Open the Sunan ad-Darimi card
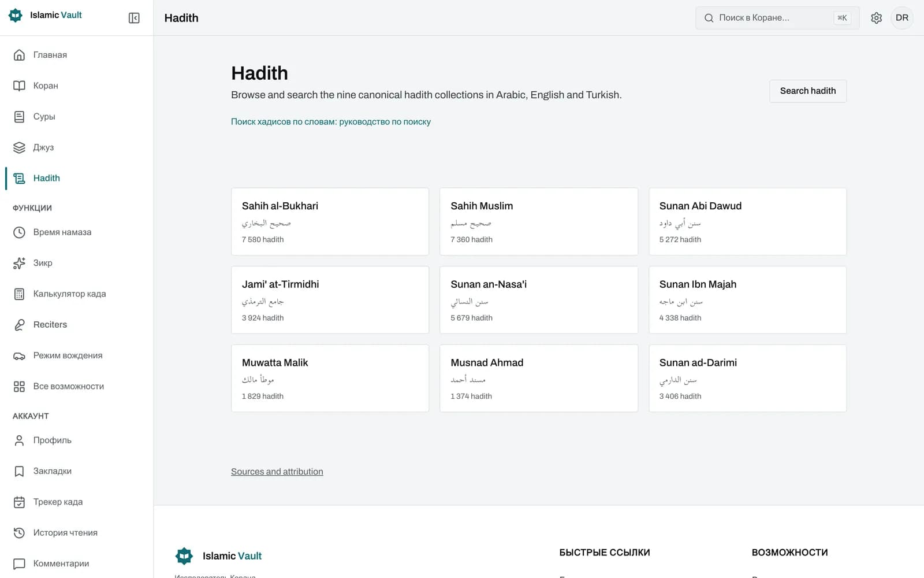This screenshot has height=578, width=924. click(x=747, y=378)
